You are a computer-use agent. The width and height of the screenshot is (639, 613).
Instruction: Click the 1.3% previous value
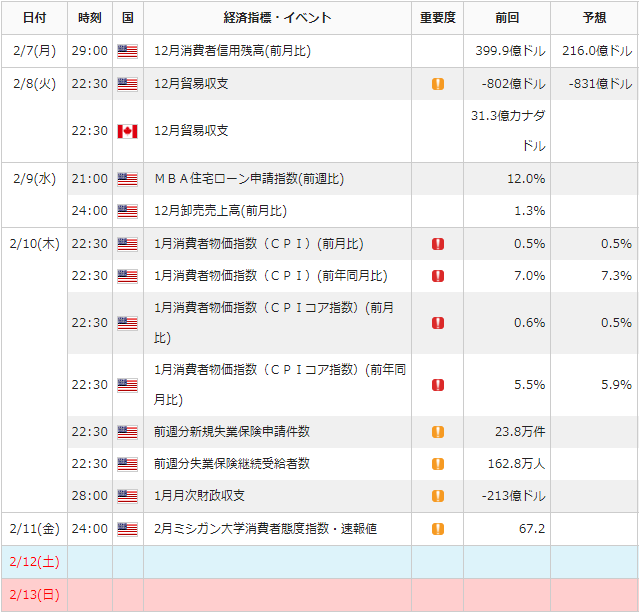529,211
